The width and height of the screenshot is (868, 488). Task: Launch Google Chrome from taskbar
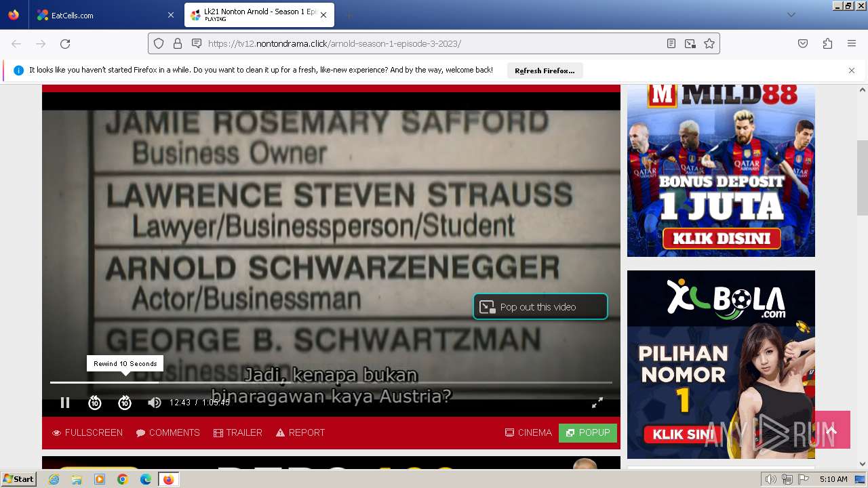(x=123, y=479)
